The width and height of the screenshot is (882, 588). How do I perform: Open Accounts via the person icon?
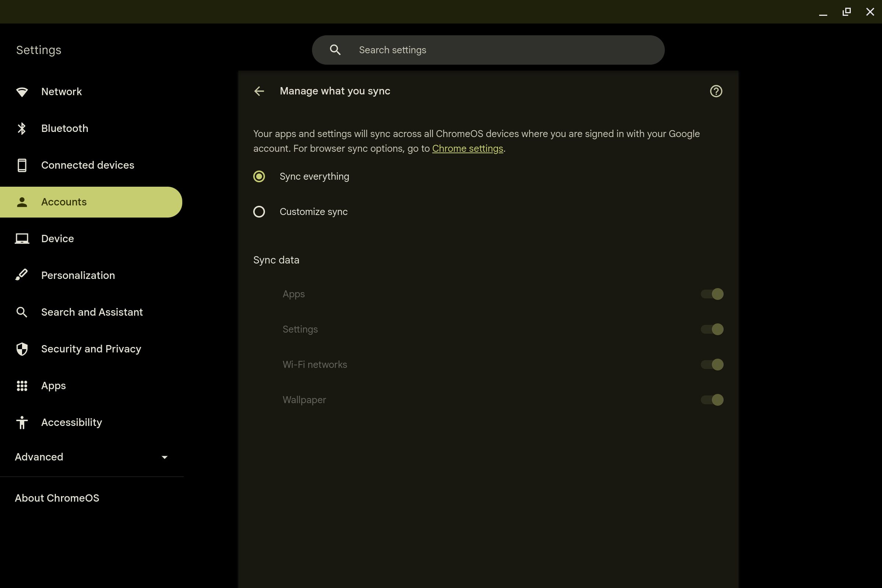click(x=22, y=202)
